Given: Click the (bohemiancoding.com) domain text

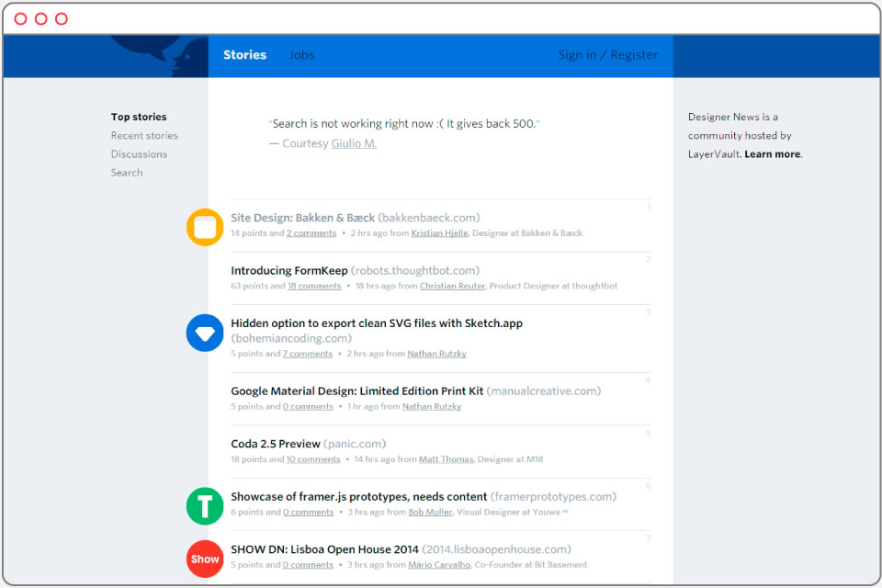Looking at the screenshot, I should [291, 338].
